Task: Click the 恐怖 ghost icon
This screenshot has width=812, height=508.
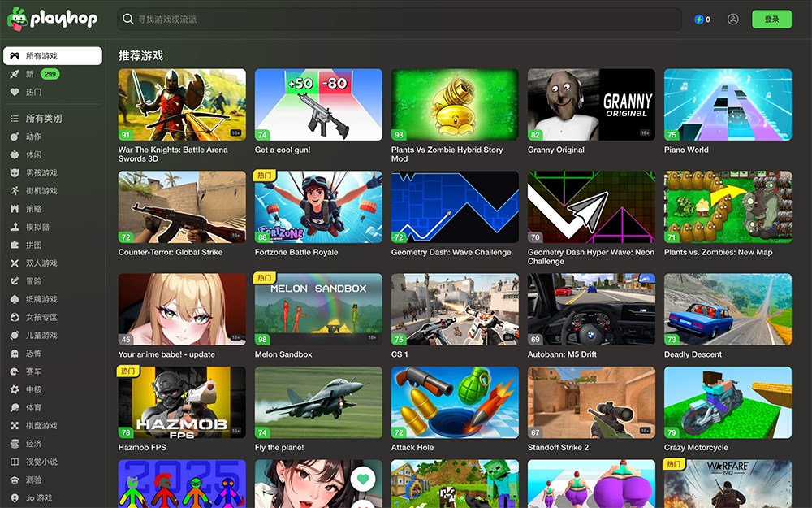Action: click(15, 354)
